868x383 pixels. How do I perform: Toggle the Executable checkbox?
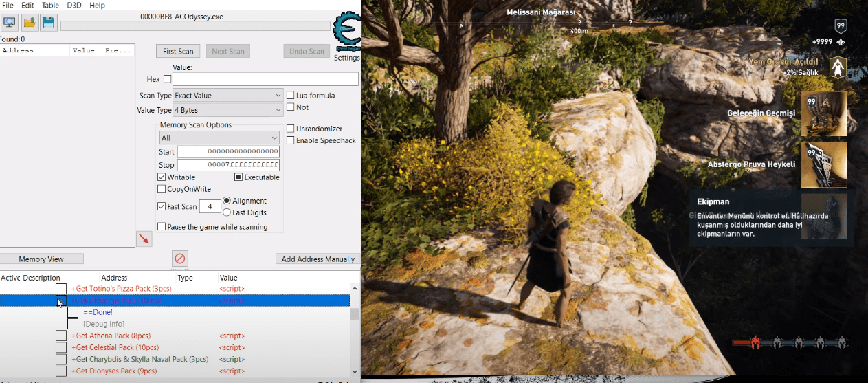pyautogui.click(x=238, y=177)
